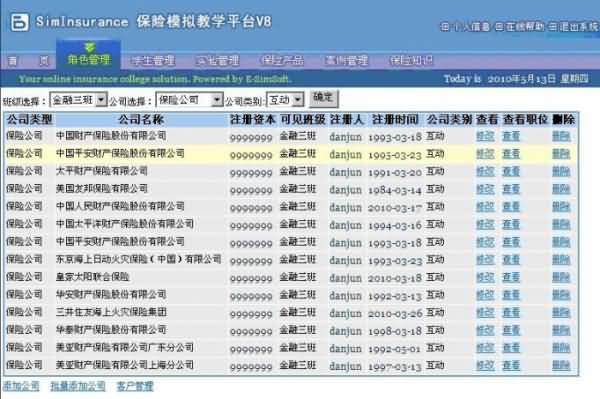
Task: Click the 确定 confirm button
Action: tap(323, 98)
